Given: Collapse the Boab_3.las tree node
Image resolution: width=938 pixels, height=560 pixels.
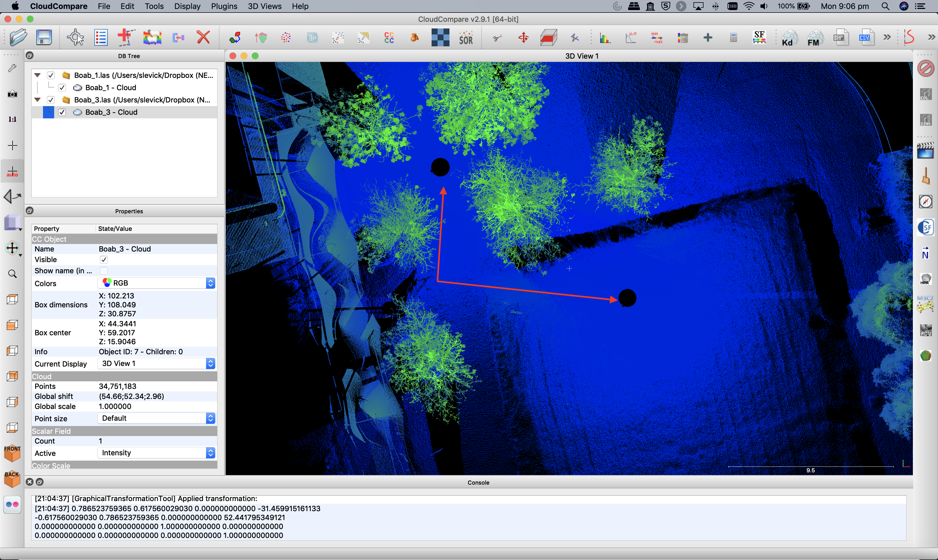Looking at the screenshot, I should pyautogui.click(x=37, y=100).
